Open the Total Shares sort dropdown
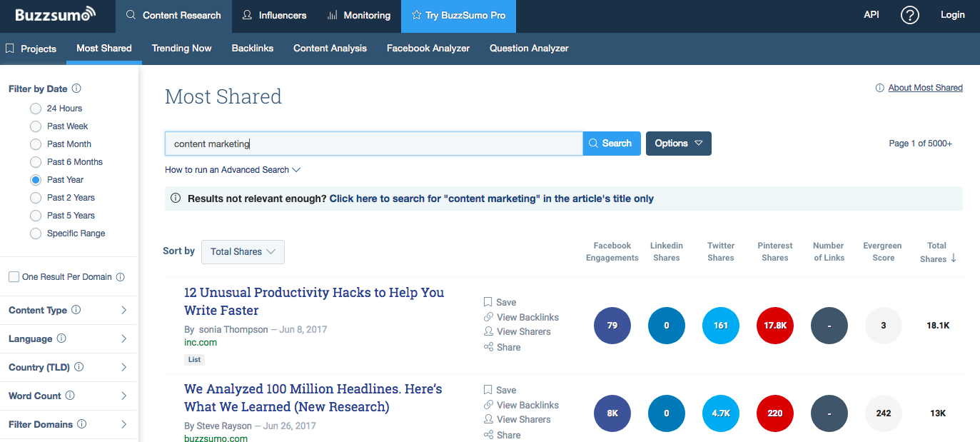Screen dimensions: 980x442 tap(243, 252)
